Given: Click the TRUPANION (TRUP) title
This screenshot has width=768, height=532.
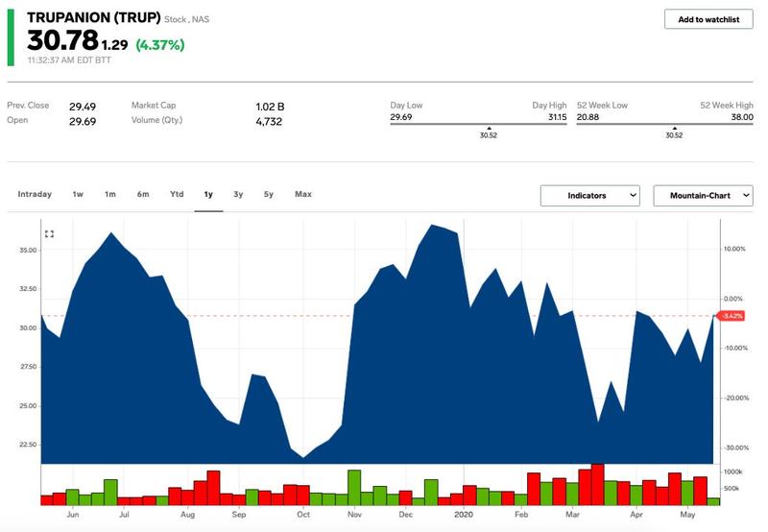Looking at the screenshot, I should (93, 17).
